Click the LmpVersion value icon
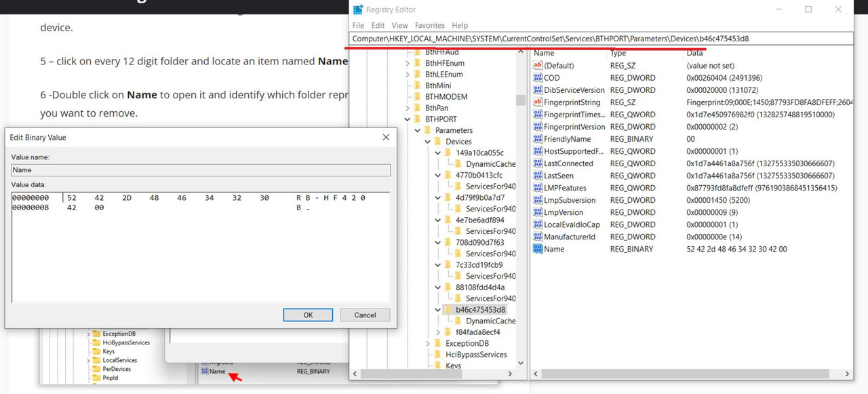 point(538,212)
